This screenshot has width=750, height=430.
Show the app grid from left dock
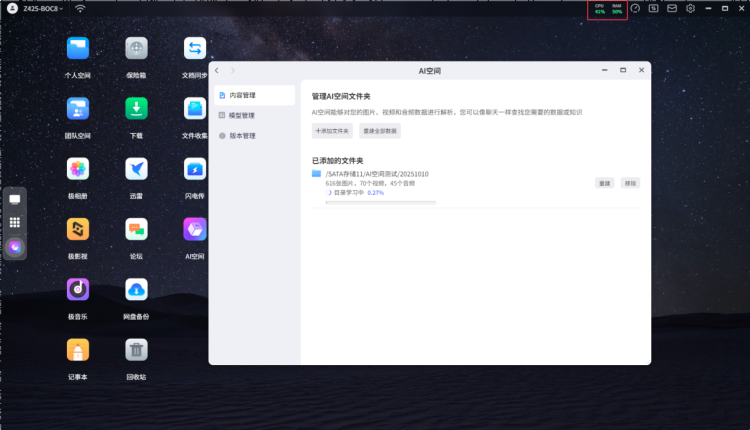pos(15,223)
